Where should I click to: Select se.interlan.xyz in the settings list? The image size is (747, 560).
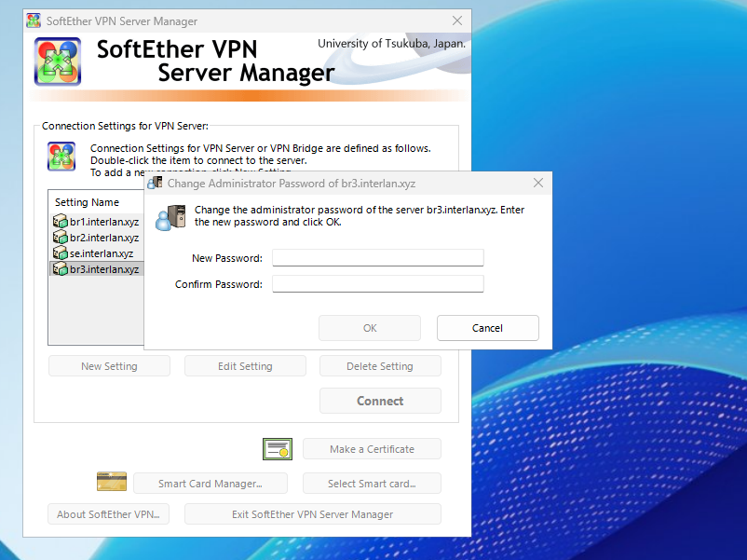pyautogui.click(x=97, y=253)
